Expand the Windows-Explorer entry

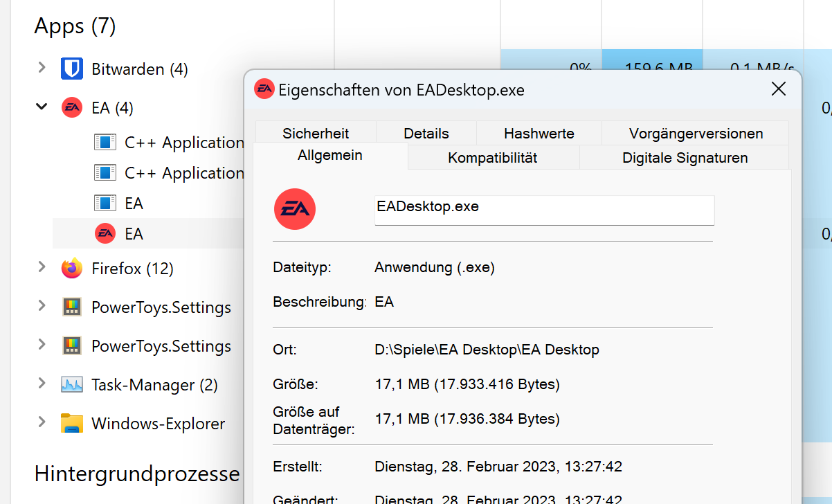[42, 422]
